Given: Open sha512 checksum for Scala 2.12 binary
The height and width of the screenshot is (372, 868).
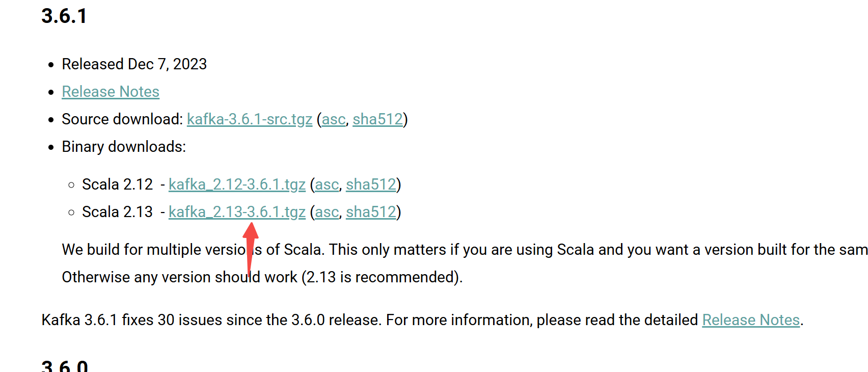Looking at the screenshot, I should (x=371, y=184).
